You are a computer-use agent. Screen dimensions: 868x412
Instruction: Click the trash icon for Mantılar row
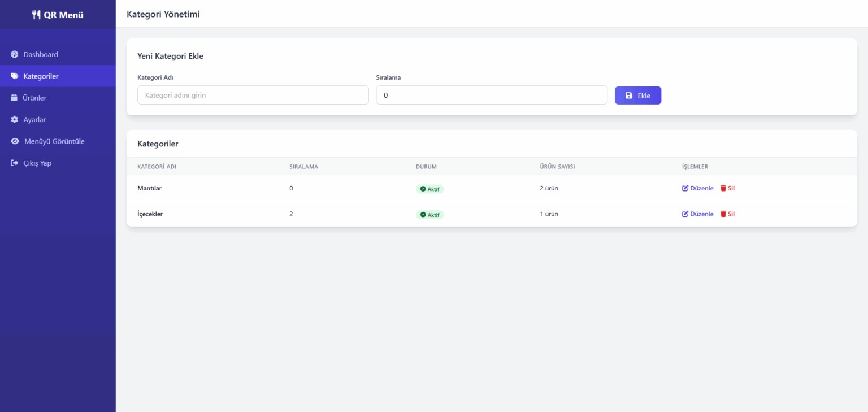point(723,188)
